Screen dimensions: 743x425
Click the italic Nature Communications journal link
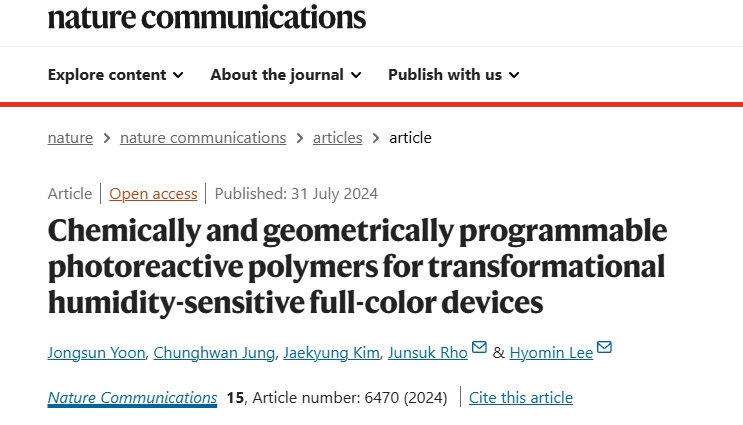point(132,398)
